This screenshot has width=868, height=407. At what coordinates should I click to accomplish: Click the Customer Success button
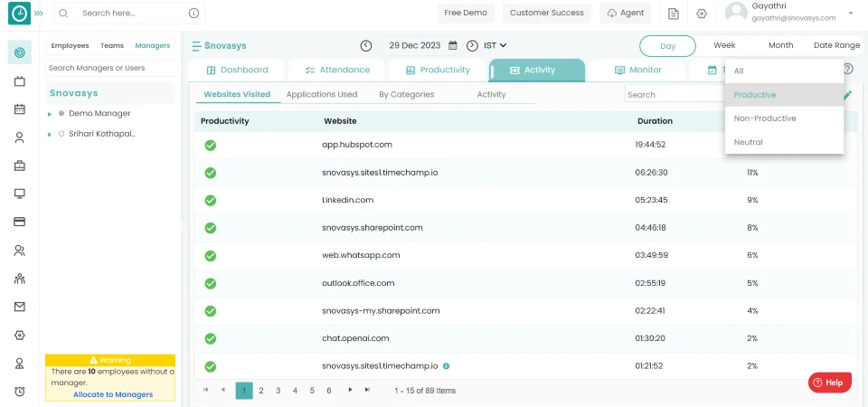coord(546,13)
